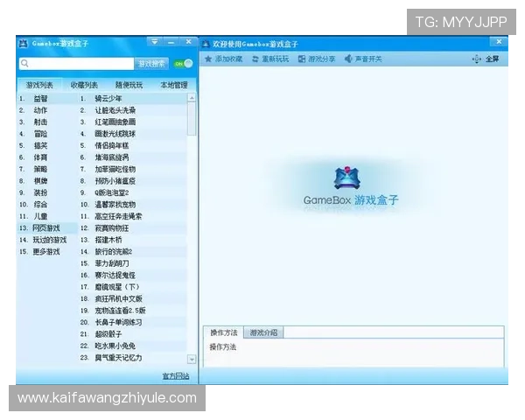525x420 pixels.
Task: Click into the game search input field
Action: tap(77, 63)
